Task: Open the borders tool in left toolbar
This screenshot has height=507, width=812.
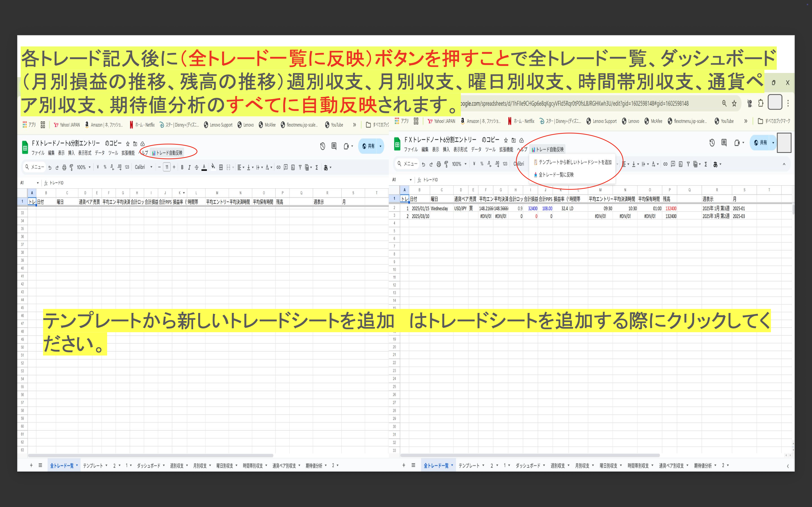Action: coord(221,167)
